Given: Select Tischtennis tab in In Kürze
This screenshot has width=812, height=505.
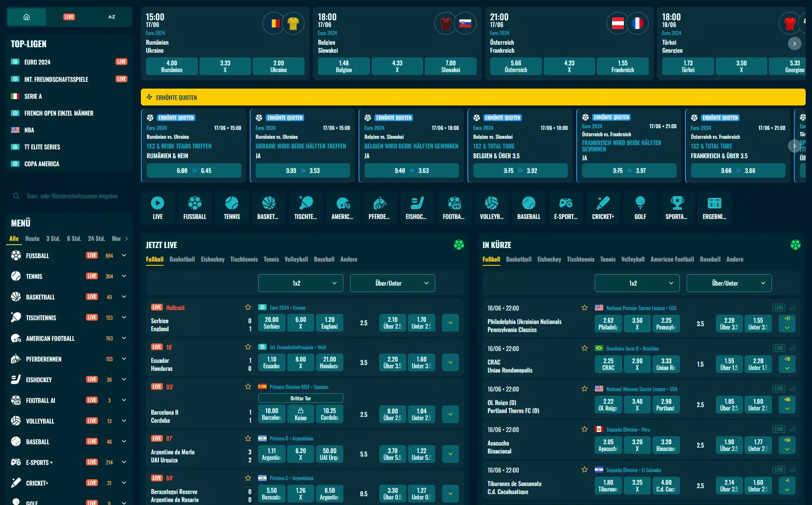Looking at the screenshot, I should (580, 259).
